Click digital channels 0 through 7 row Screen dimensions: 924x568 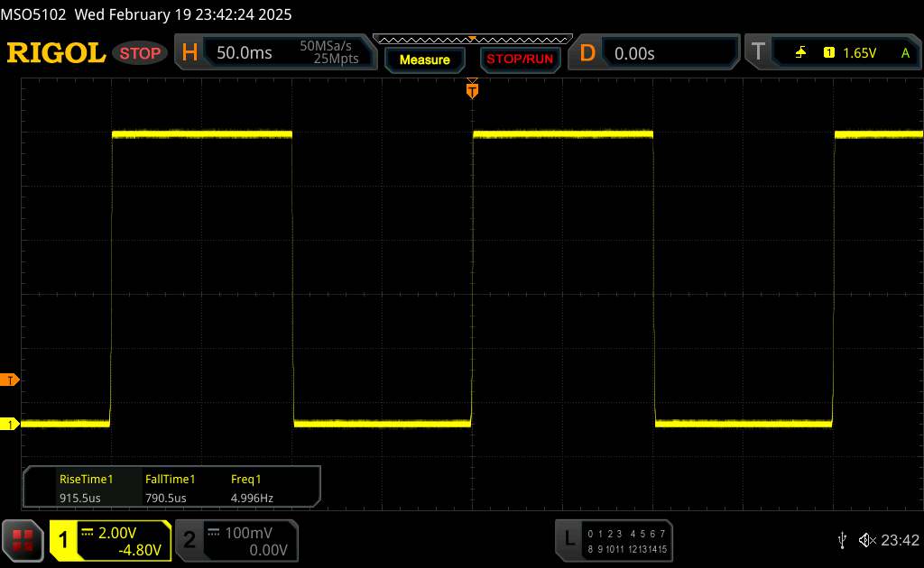pos(626,534)
